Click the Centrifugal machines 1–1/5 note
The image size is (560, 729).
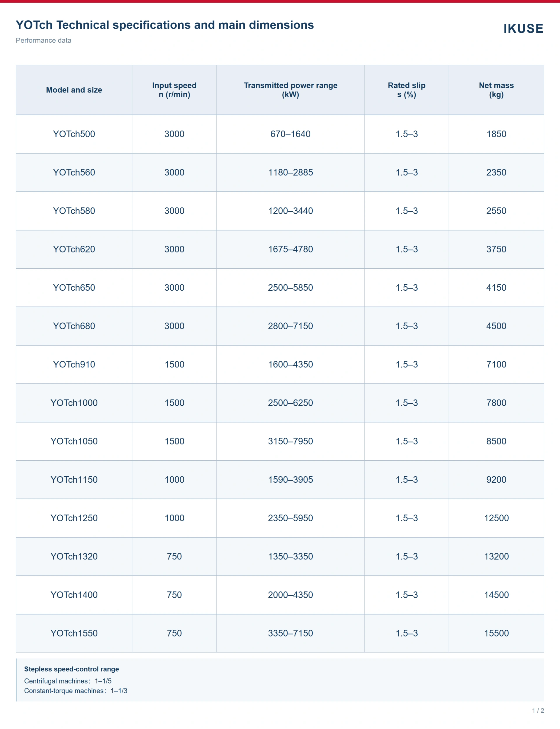click(x=68, y=681)
